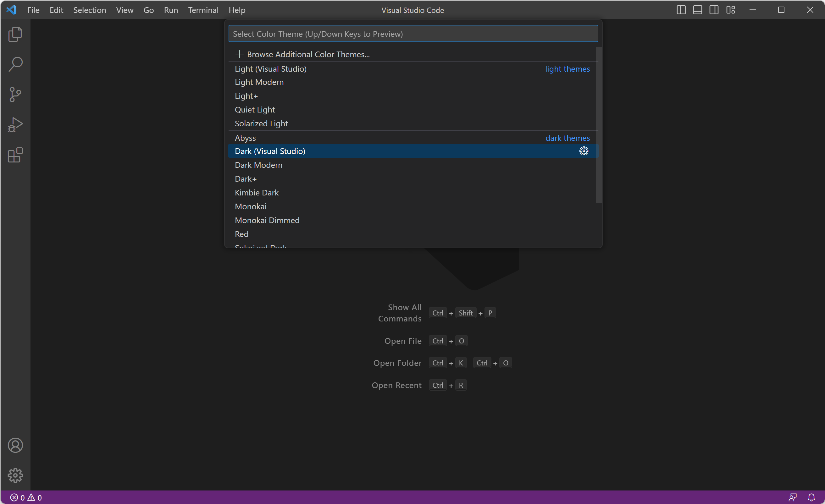
Task: Open the Source Control view
Action: coord(15,95)
